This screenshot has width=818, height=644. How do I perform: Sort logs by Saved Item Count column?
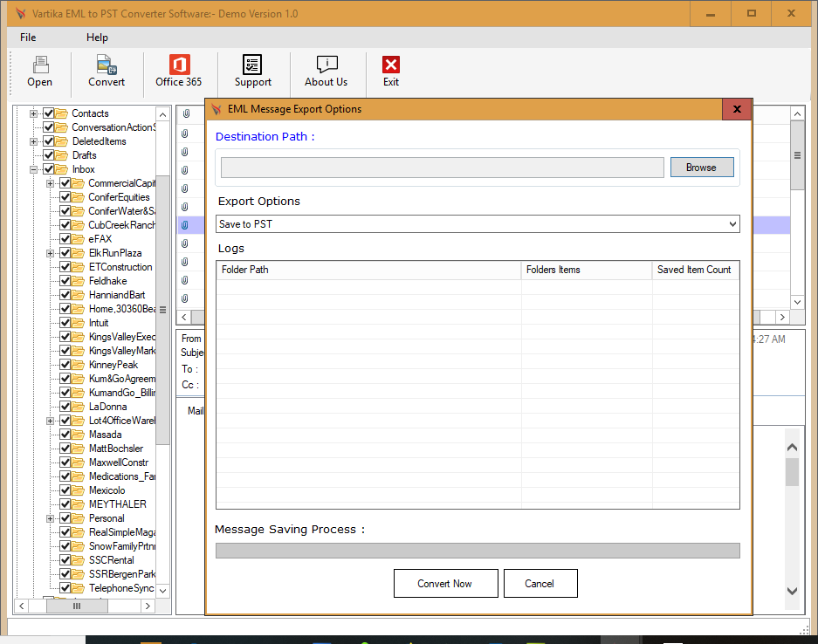tap(696, 270)
